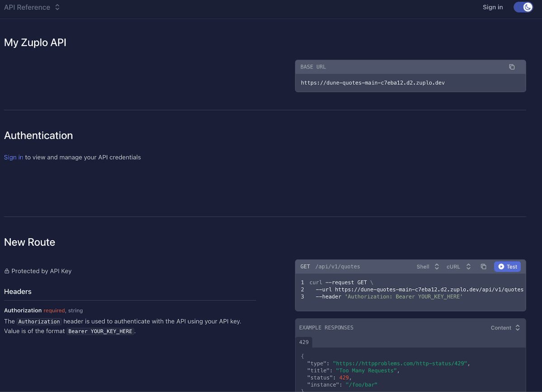Copy the Base URL using the copy icon

pos(512,66)
